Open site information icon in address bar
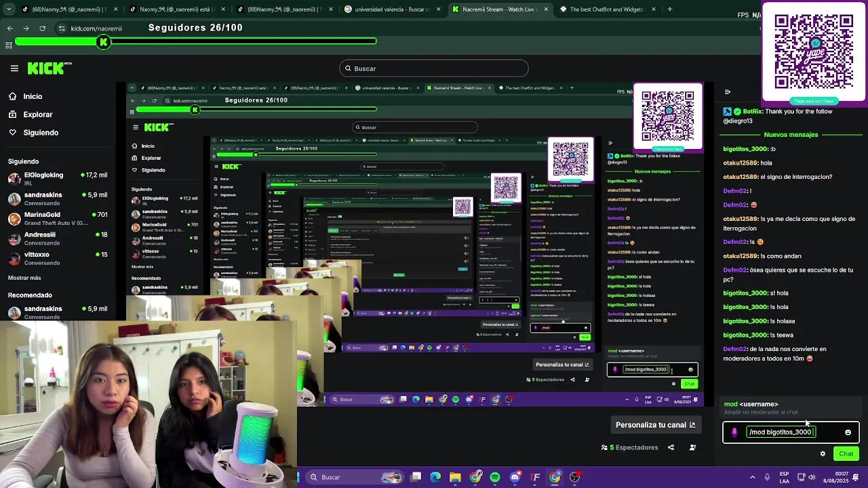Image resolution: width=868 pixels, height=488 pixels. pyautogui.click(x=62, y=28)
